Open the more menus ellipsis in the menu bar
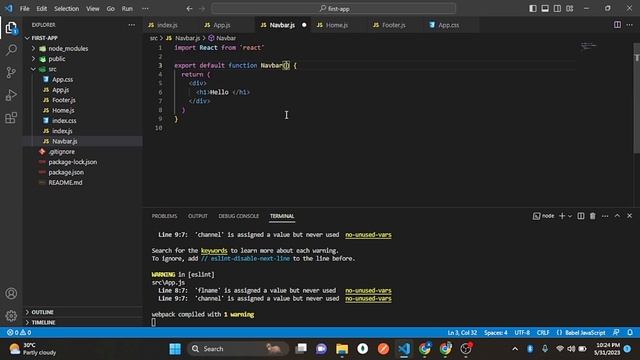 coord(145,9)
